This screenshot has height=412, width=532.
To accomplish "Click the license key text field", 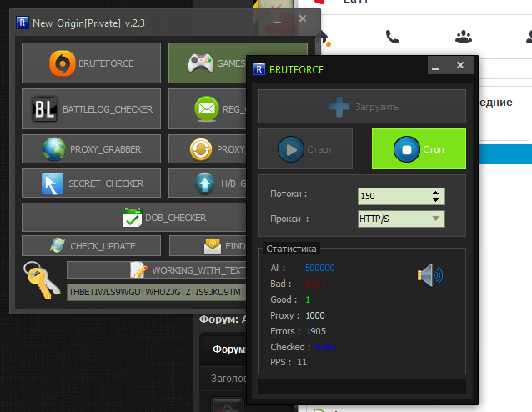I will [x=157, y=292].
